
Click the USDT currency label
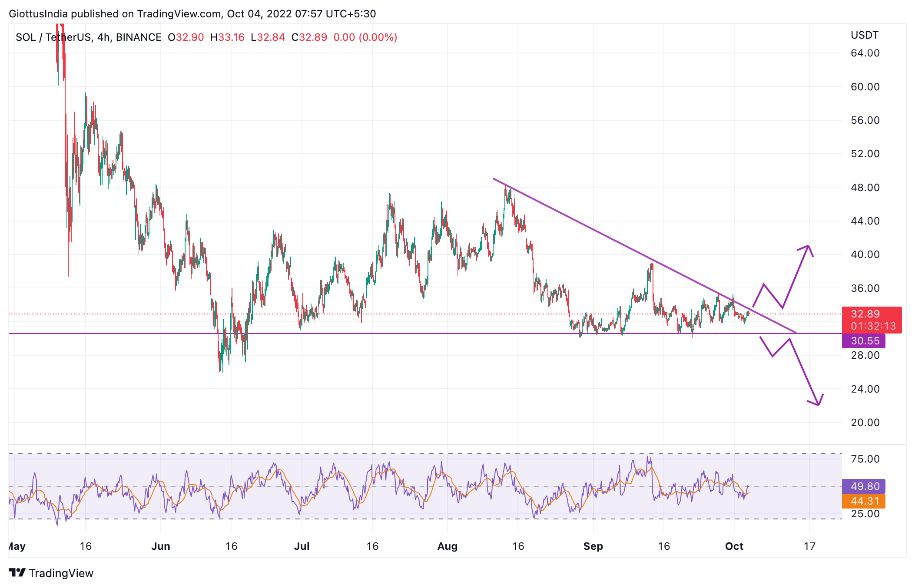tap(865, 35)
